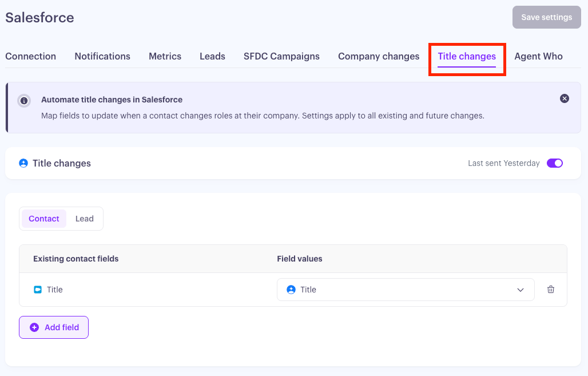Viewport: 588px width, 376px height.
Task: Select the Leads tab
Action: [212, 56]
